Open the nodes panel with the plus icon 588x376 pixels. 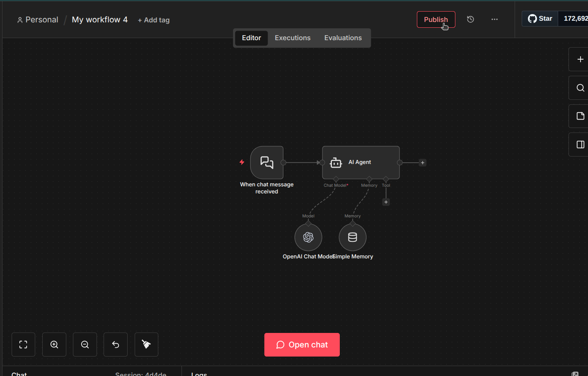coord(579,59)
